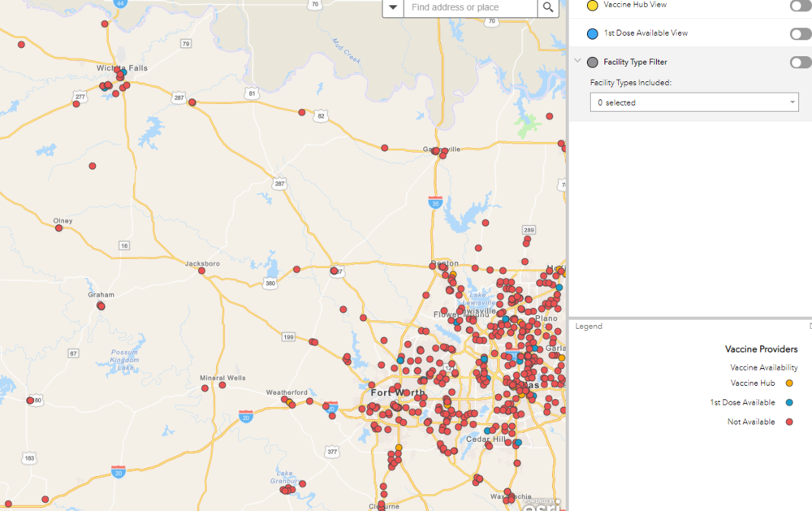
Task: Click the gray Facility Type Filter icon
Action: [x=593, y=63]
